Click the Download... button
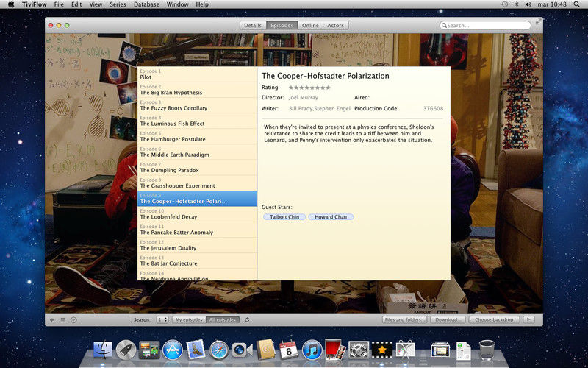588x368 pixels. tap(448, 319)
